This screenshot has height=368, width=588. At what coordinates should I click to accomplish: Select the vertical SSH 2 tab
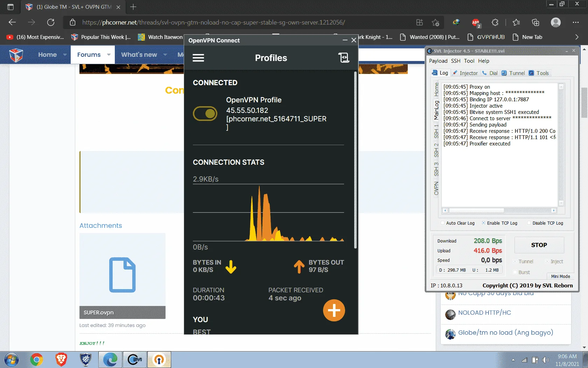(436, 150)
